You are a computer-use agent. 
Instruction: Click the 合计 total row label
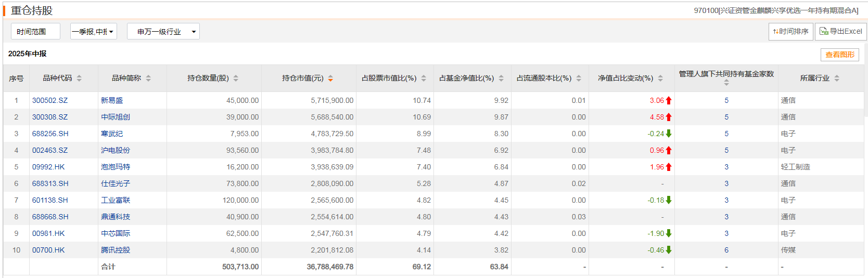tap(108, 267)
